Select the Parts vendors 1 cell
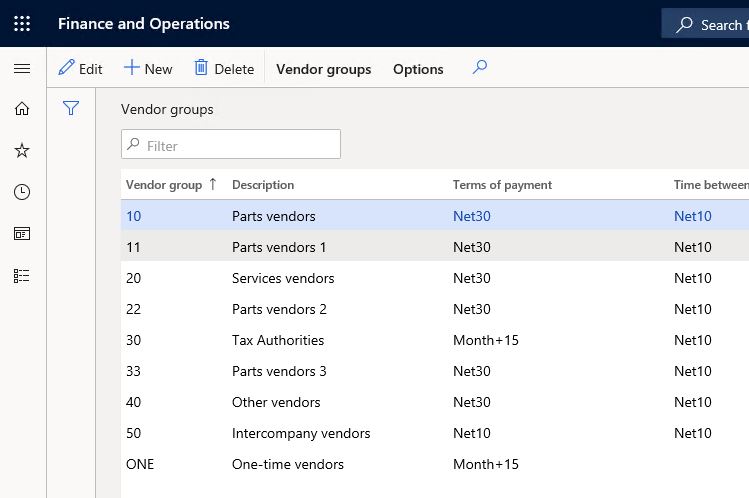Image resolution: width=749 pixels, height=498 pixels. click(279, 247)
